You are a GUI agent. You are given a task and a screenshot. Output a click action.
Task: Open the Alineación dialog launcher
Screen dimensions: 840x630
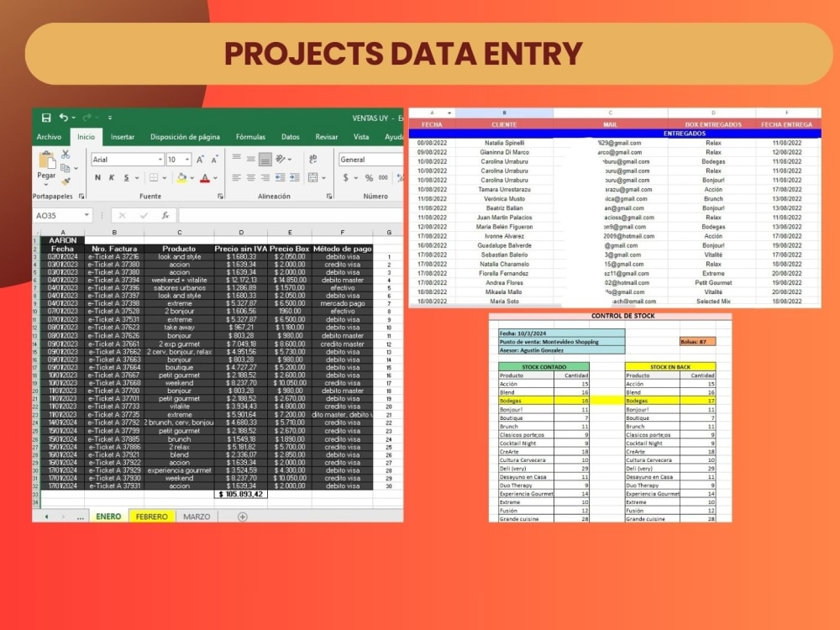329,197
